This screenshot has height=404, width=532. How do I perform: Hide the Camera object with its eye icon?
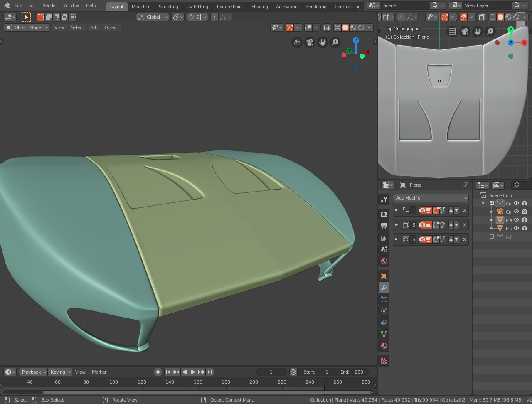point(517,212)
